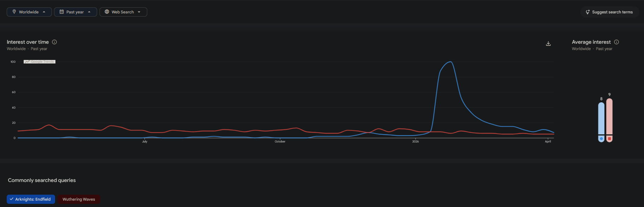644x207 pixels.
Task: Click the globe icon beside Web Search
Action: (107, 12)
